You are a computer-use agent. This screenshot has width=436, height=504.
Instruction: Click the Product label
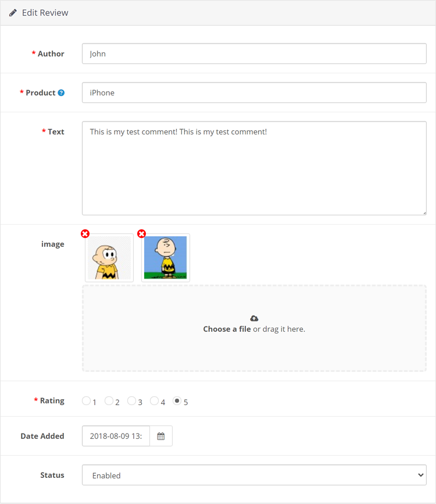[41, 93]
